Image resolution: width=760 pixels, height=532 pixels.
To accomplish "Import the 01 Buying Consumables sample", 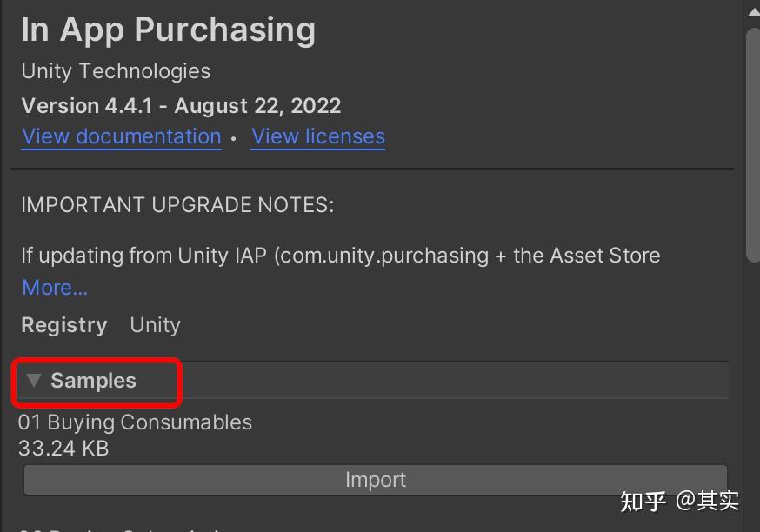I will (x=376, y=479).
